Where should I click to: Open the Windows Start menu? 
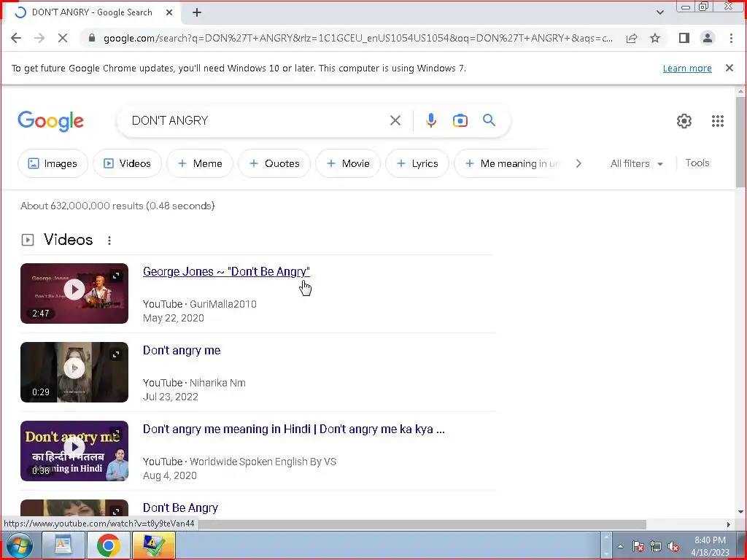click(18, 545)
